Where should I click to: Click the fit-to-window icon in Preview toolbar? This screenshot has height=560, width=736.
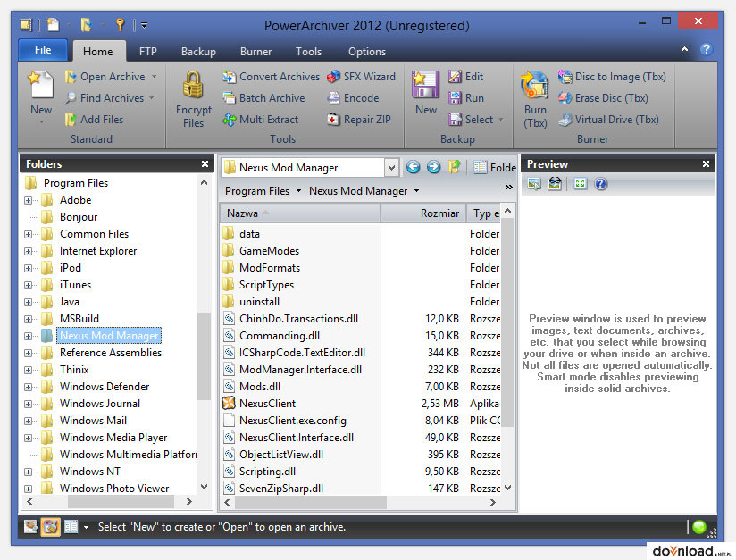click(x=581, y=183)
